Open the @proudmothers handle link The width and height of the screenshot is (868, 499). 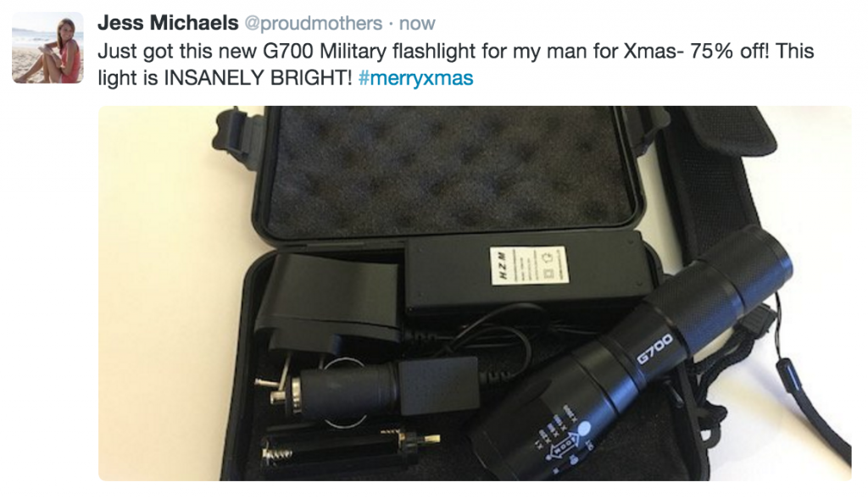pos(314,24)
